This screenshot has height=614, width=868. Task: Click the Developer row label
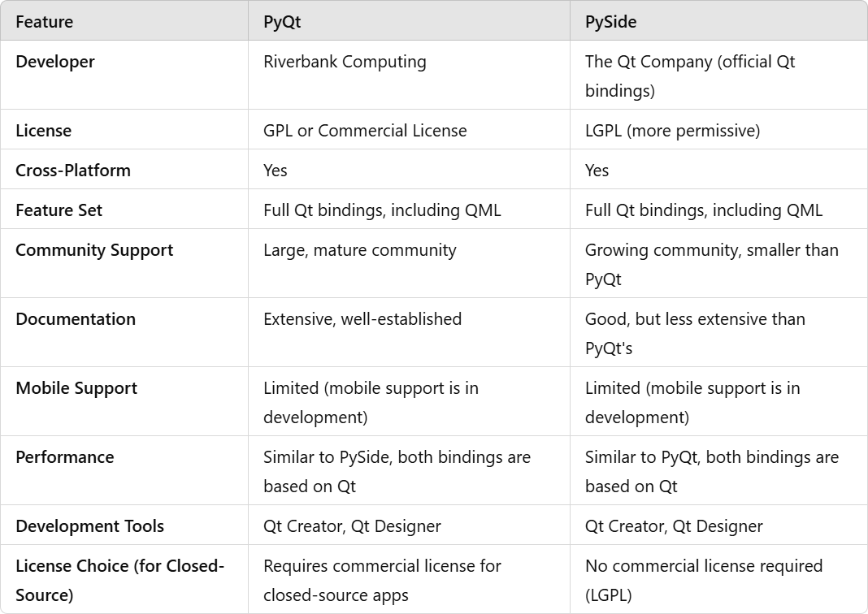click(54, 62)
